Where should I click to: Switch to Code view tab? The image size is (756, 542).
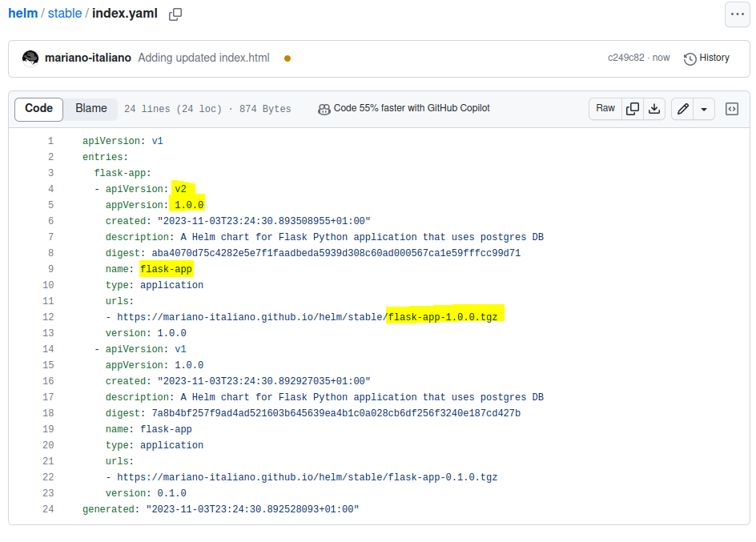click(x=38, y=109)
